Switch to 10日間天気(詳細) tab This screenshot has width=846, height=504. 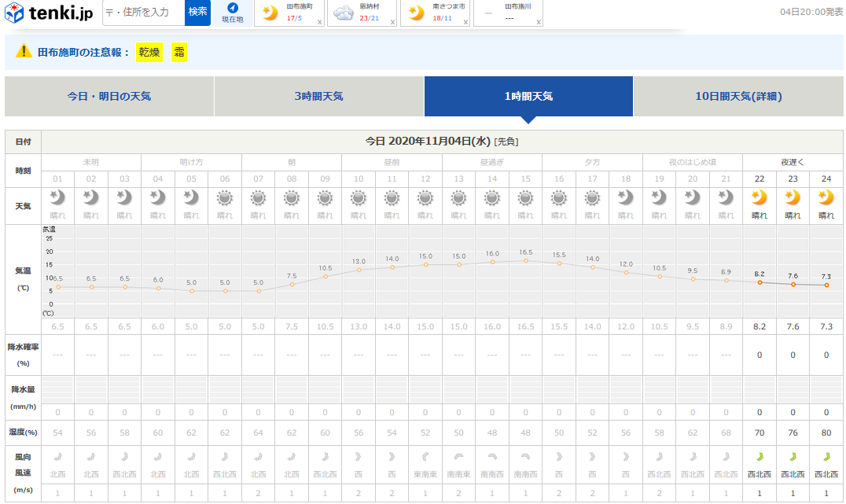tap(738, 96)
